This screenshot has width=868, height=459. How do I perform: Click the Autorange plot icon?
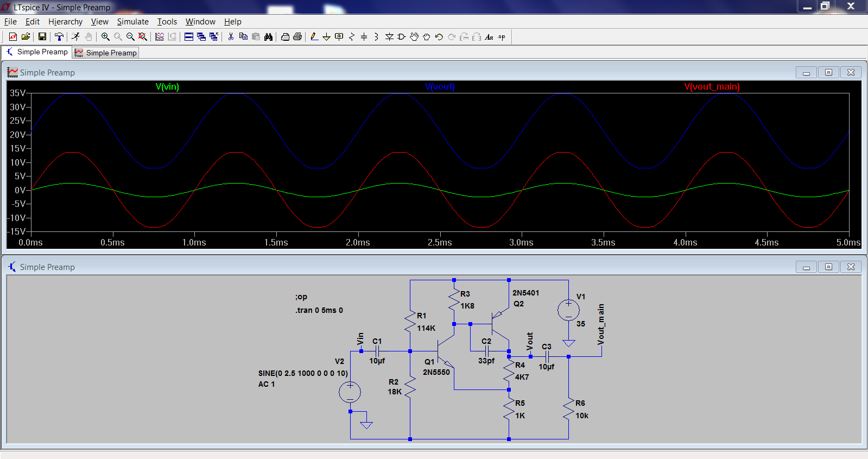160,36
